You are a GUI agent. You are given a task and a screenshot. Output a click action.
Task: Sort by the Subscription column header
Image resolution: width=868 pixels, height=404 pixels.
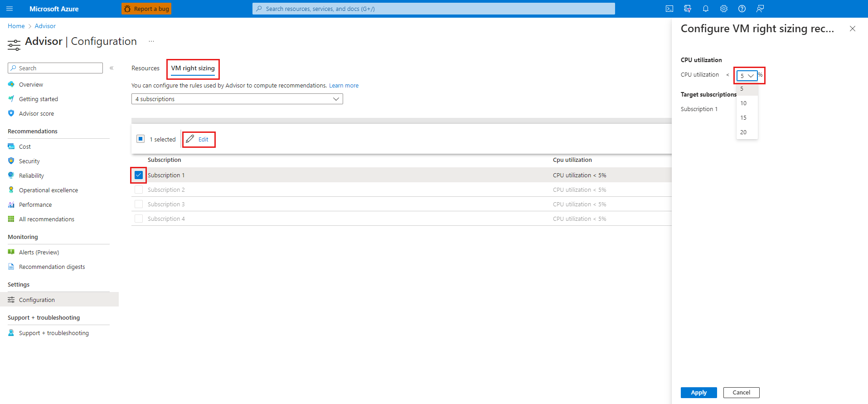164,160
